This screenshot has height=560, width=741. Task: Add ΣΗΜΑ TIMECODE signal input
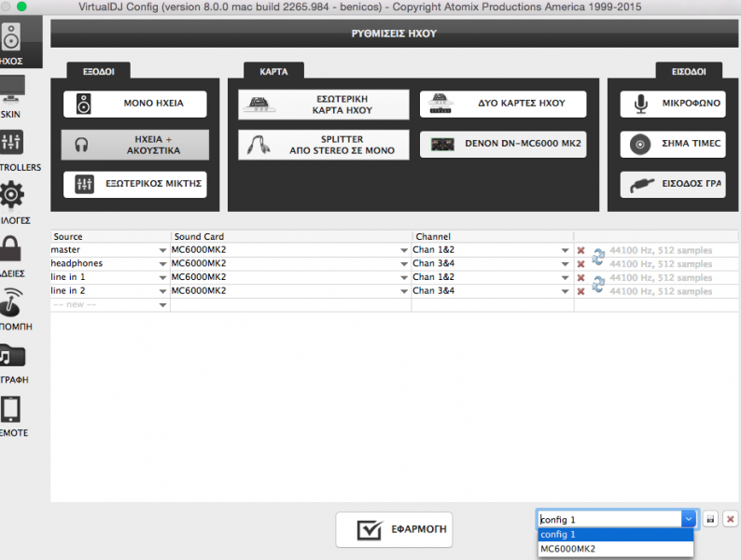[x=673, y=144]
